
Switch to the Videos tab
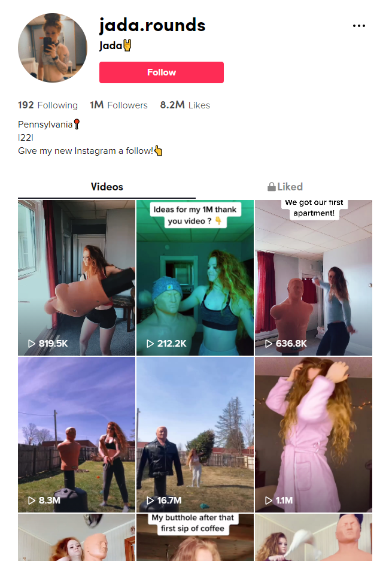(x=107, y=187)
